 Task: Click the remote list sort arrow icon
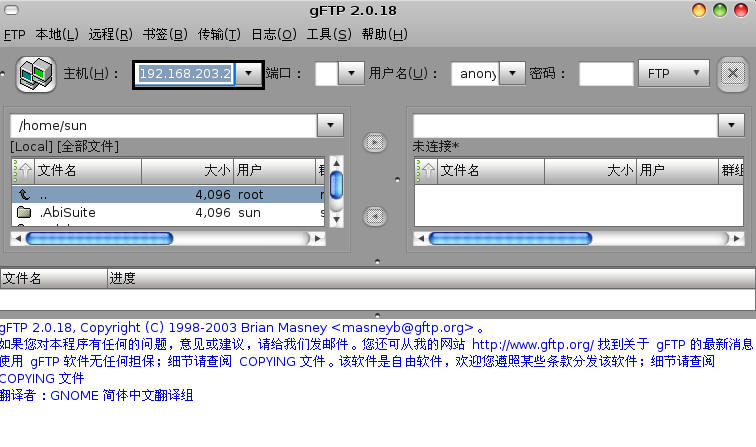tap(426, 170)
